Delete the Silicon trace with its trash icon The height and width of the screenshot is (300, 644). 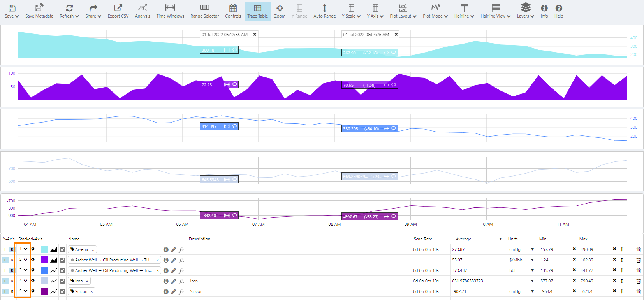639,291
